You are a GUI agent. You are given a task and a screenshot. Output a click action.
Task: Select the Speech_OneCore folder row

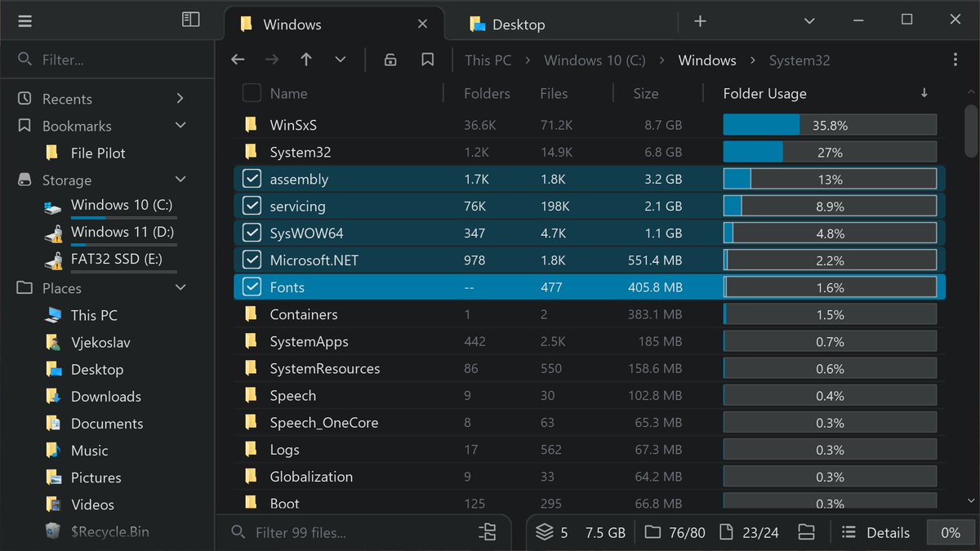590,422
